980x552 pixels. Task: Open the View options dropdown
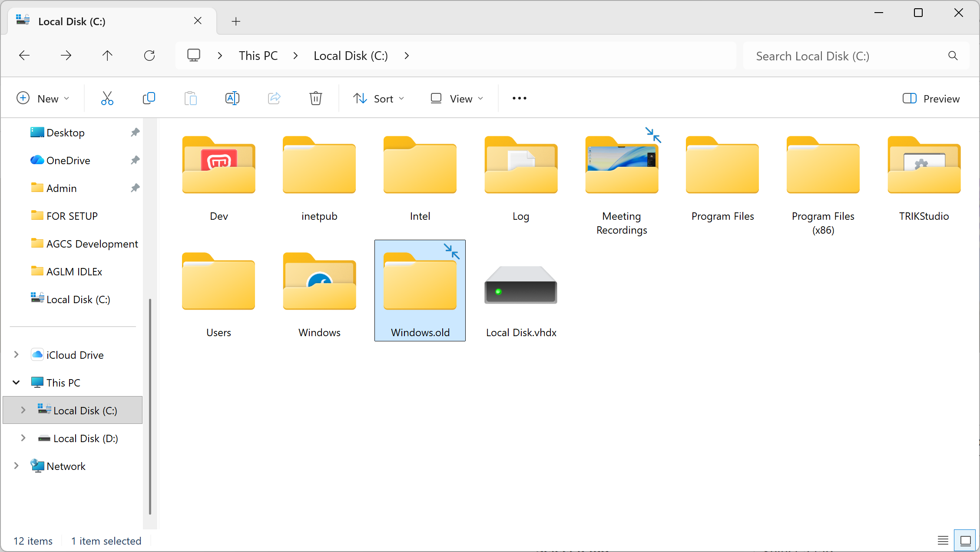456,98
